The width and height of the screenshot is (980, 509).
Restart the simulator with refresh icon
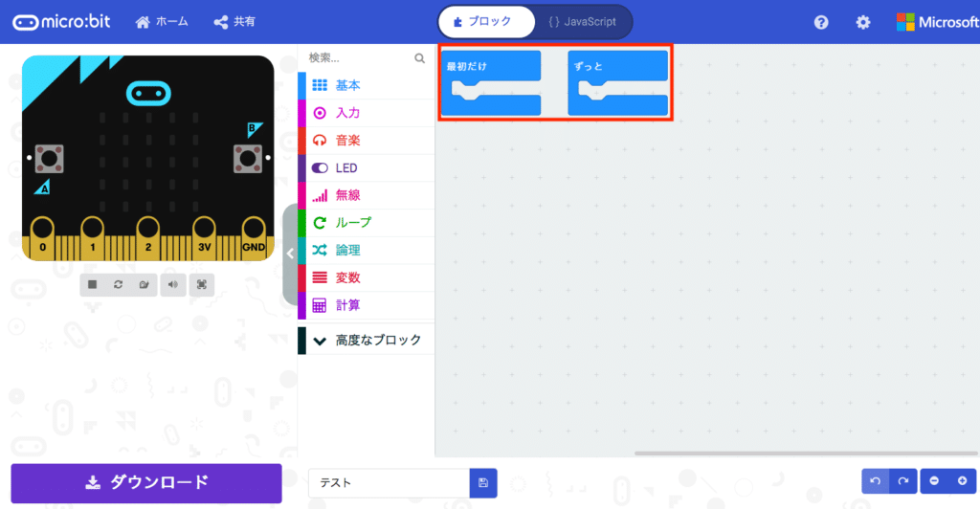pyautogui.click(x=118, y=285)
